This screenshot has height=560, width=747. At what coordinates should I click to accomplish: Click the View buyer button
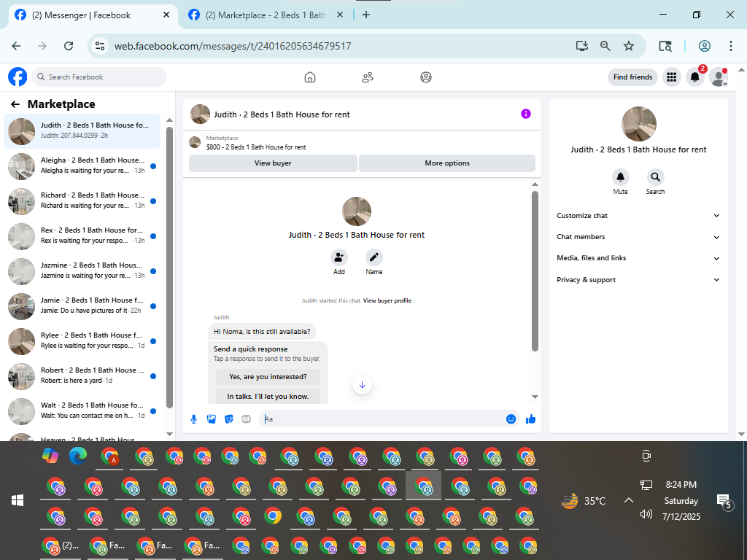(273, 163)
